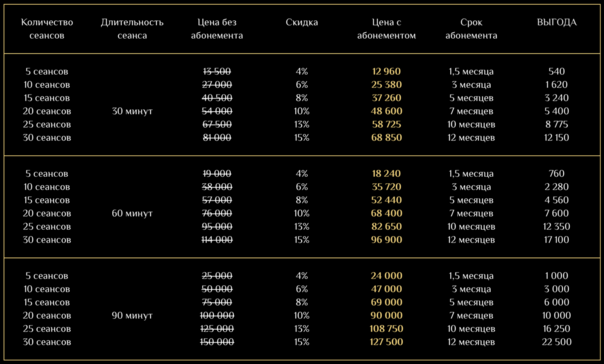Click the Количество сеансов header

47,29
